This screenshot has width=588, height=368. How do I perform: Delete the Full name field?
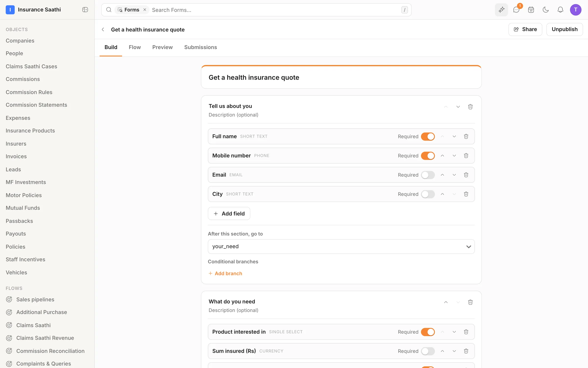pos(466,136)
